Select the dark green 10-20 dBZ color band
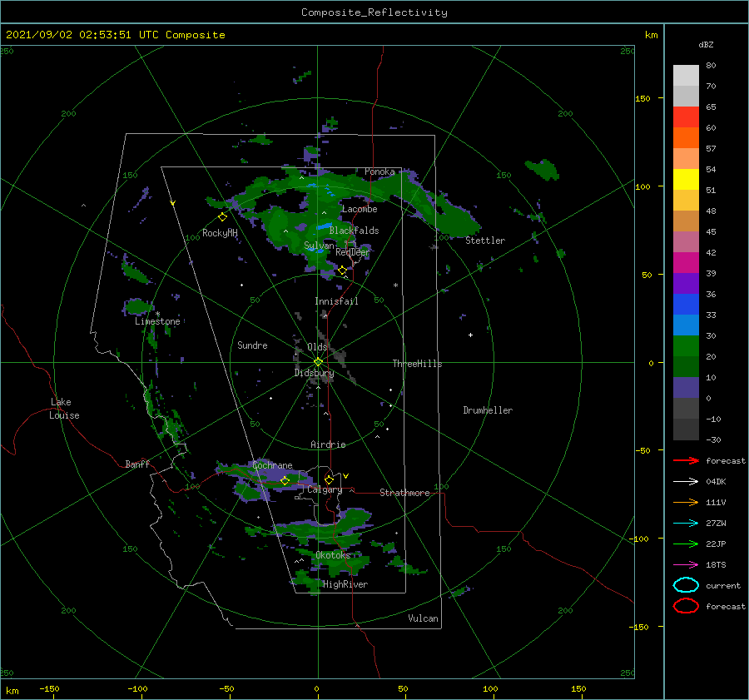Screen dimensions: 749x700 [686, 366]
